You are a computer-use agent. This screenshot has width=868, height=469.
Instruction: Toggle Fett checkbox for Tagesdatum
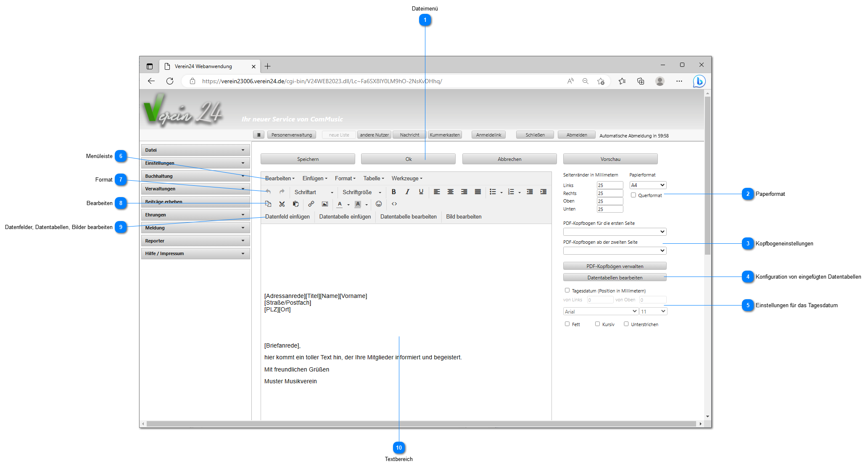pos(568,324)
